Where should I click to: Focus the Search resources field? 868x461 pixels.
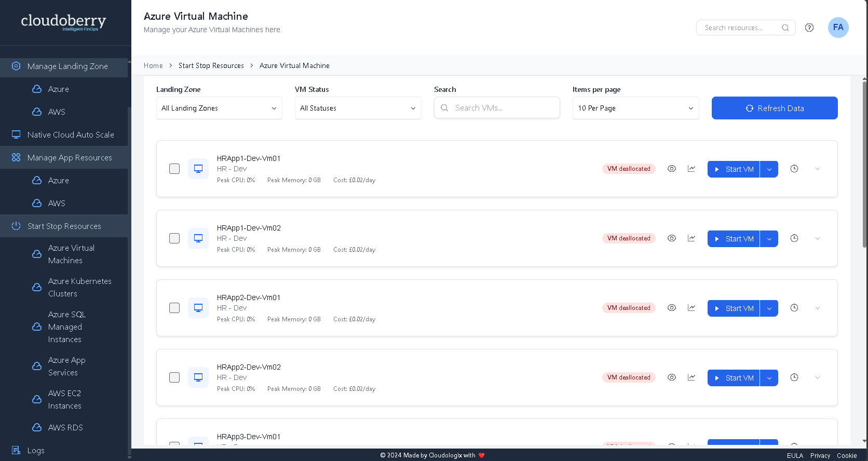(745, 28)
